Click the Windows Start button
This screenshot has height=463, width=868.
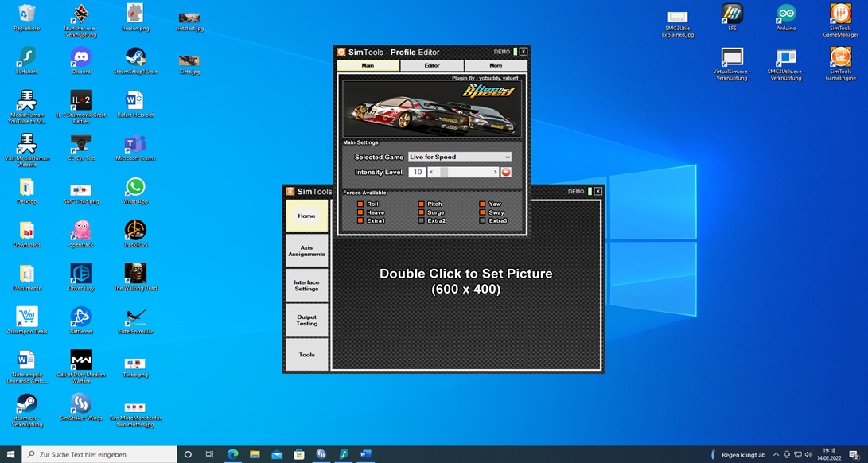[10, 454]
